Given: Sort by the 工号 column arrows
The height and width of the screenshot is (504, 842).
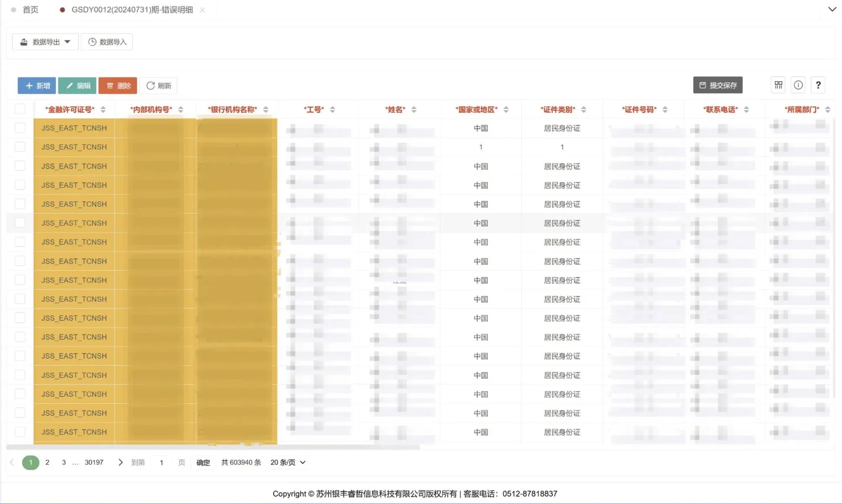Looking at the screenshot, I should (333, 109).
